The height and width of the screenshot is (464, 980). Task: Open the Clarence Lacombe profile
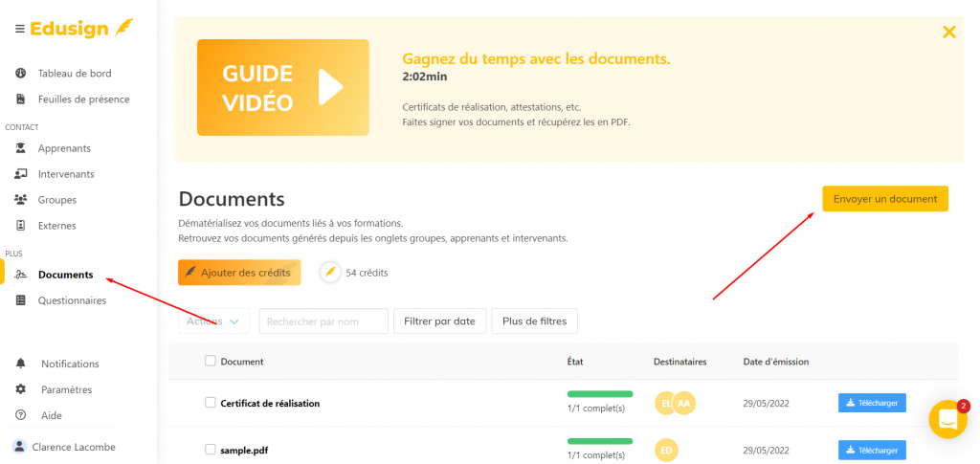(x=74, y=447)
